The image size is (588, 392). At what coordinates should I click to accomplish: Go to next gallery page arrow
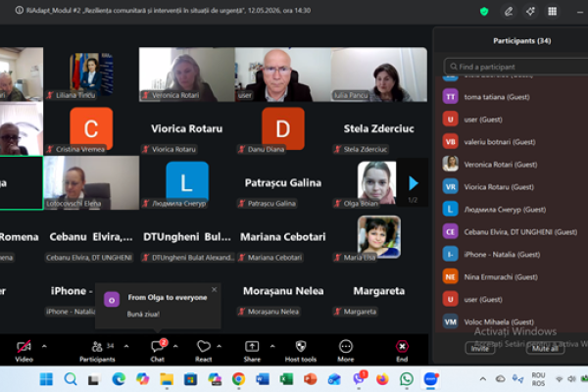(414, 183)
